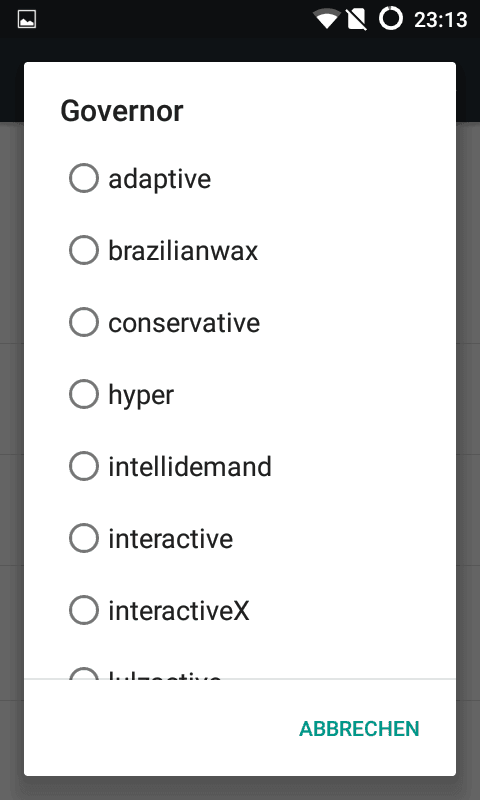480x800 pixels.
Task: Click the interactiveX label text
Action: point(179,611)
